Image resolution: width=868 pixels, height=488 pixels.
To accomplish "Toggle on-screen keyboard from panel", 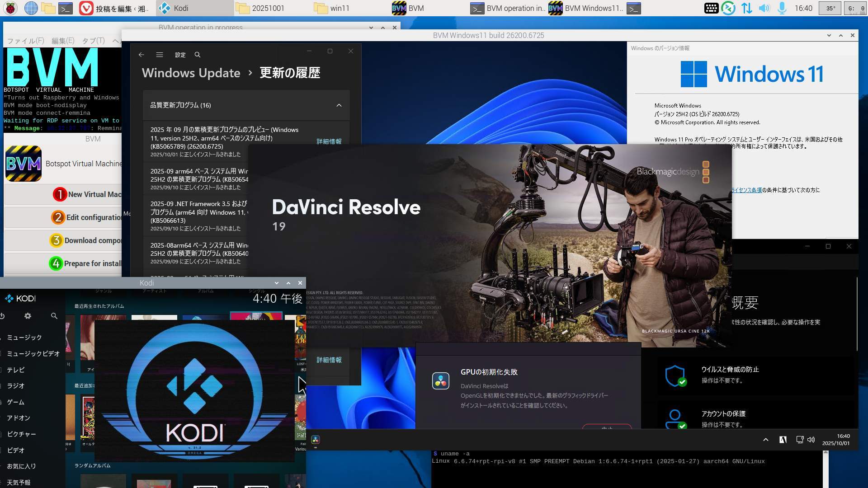I will point(711,8).
